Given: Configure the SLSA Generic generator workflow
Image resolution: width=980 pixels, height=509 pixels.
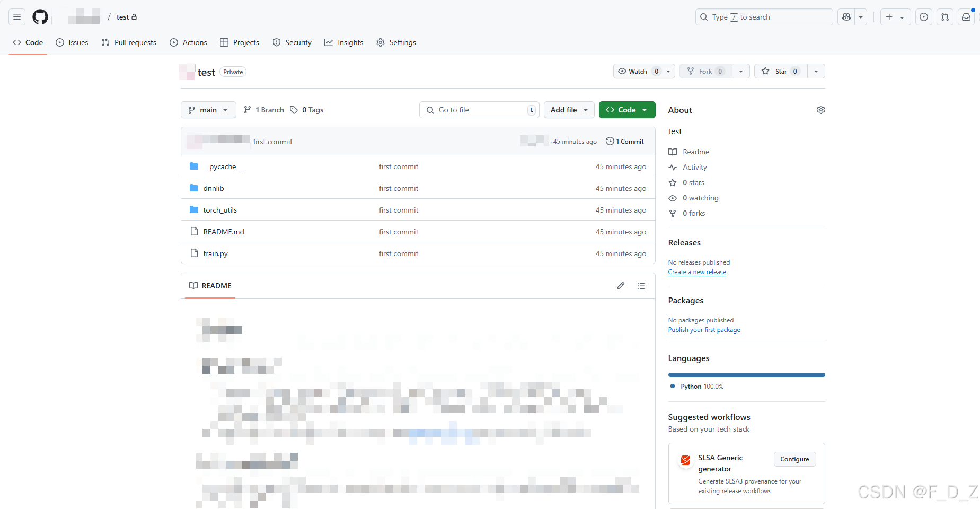Looking at the screenshot, I should click(x=794, y=459).
